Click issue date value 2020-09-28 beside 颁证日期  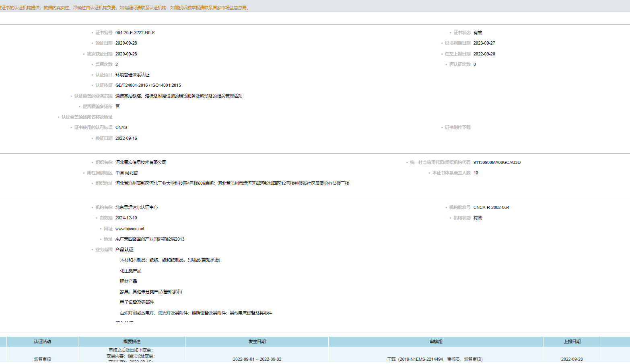tap(126, 43)
